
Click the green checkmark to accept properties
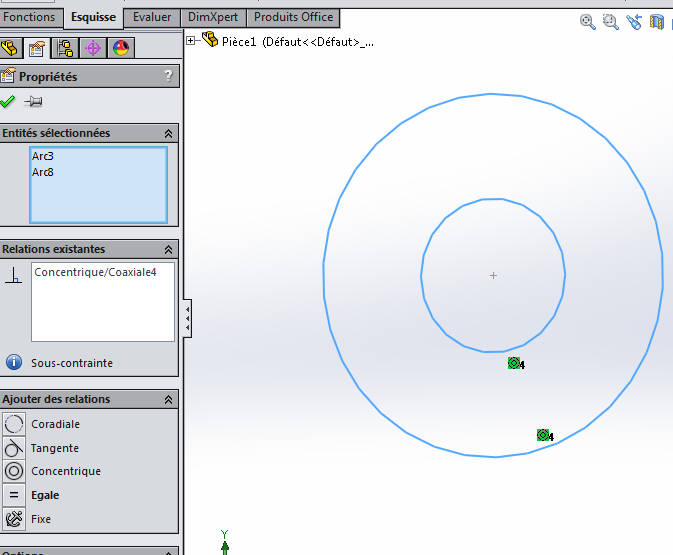7,102
